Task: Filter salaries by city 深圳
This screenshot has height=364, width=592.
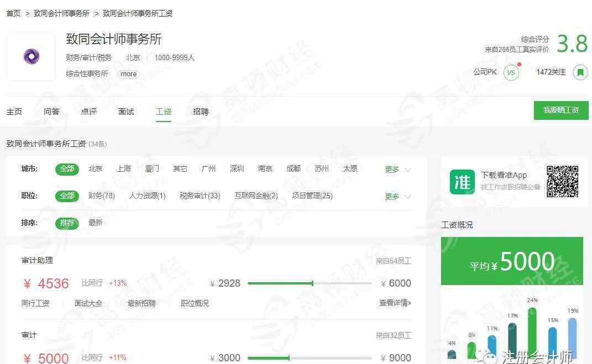Action: click(x=237, y=168)
